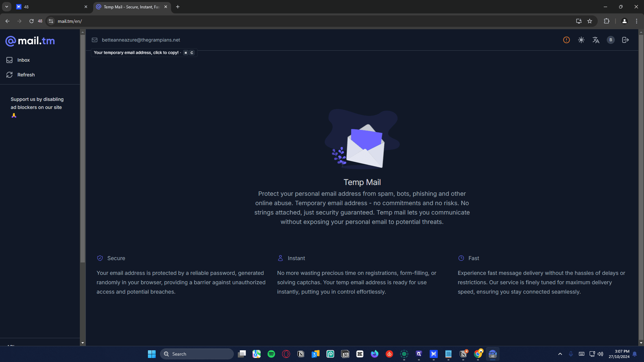Screen dimensions: 644x362
Task: Open Notion with the notification badge
Action: click(x=463, y=354)
